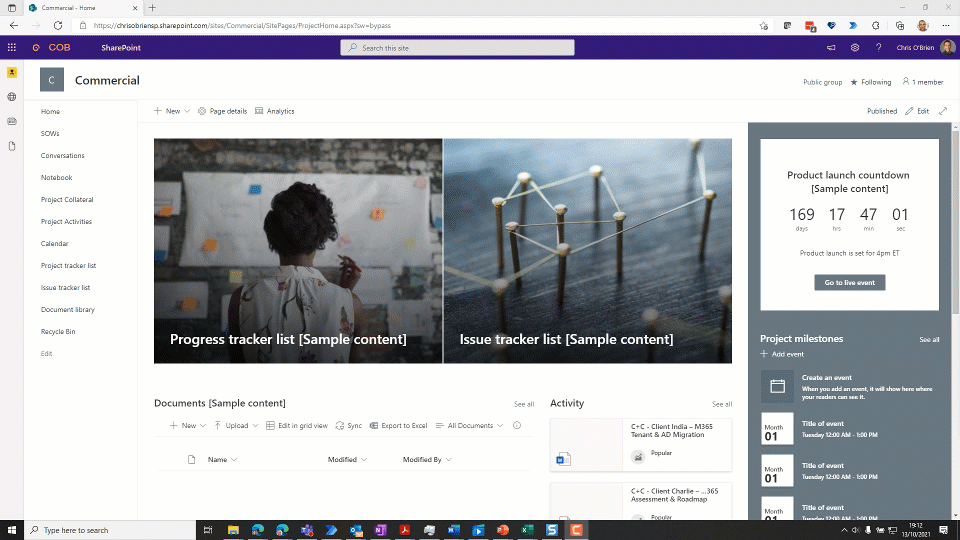Open the Help question mark icon
Viewport: 960px width, 540px height.
(x=879, y=48)
